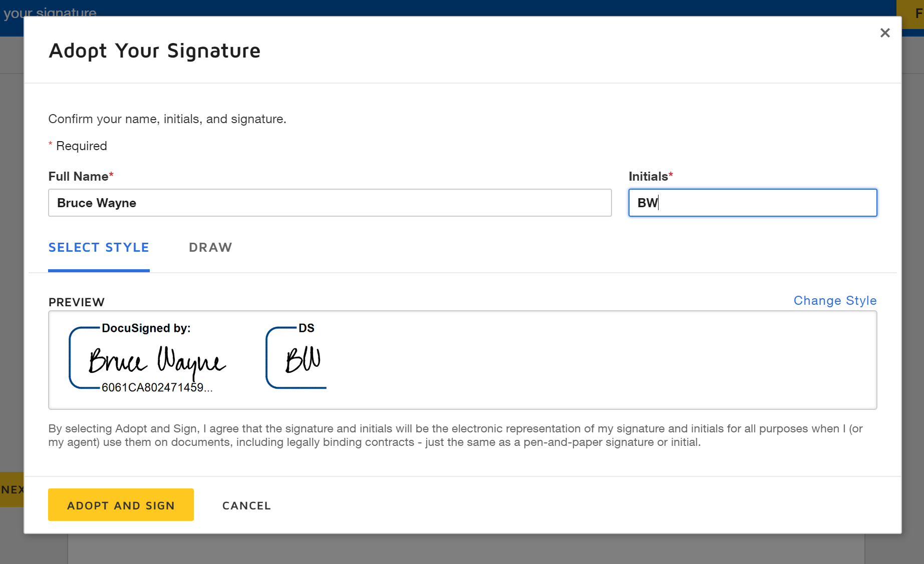Click the Adopt and Sign button

121,505
